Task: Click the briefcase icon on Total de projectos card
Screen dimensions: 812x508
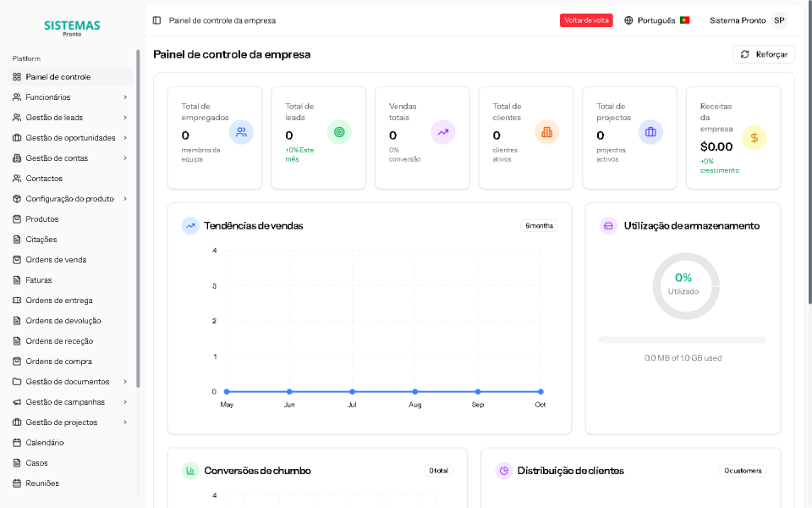Action: click(649, 132)
